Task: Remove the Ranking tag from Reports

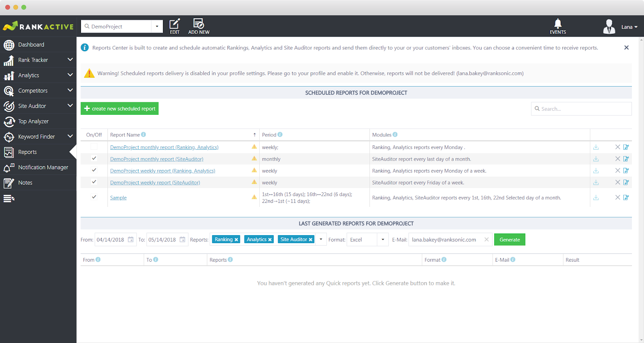Action: coord(236,240)
